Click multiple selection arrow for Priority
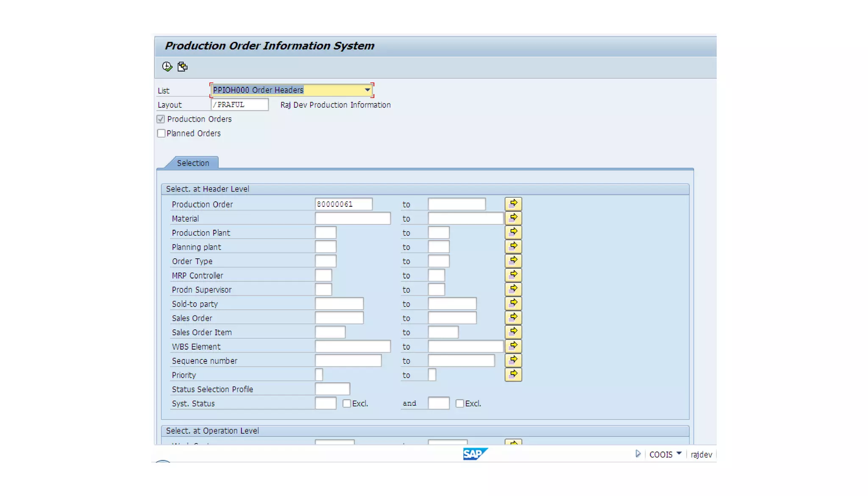868x496 pixels. 513,375
